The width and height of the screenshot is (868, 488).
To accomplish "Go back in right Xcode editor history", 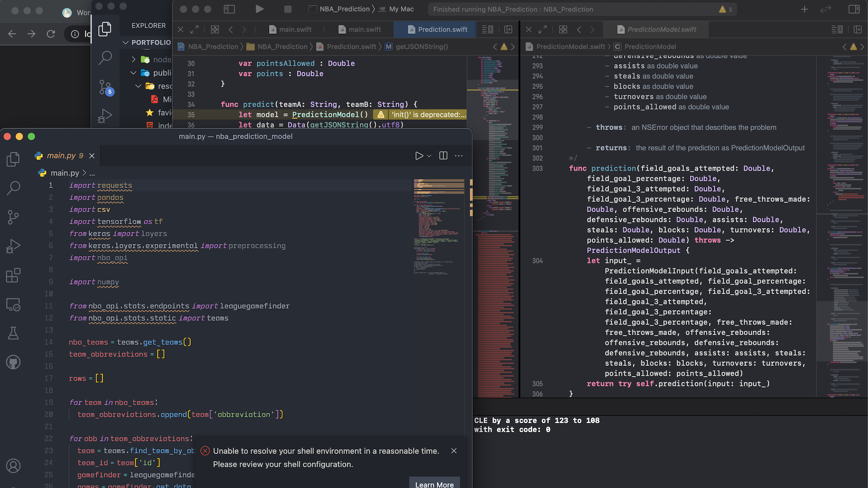I will [579, 29].
